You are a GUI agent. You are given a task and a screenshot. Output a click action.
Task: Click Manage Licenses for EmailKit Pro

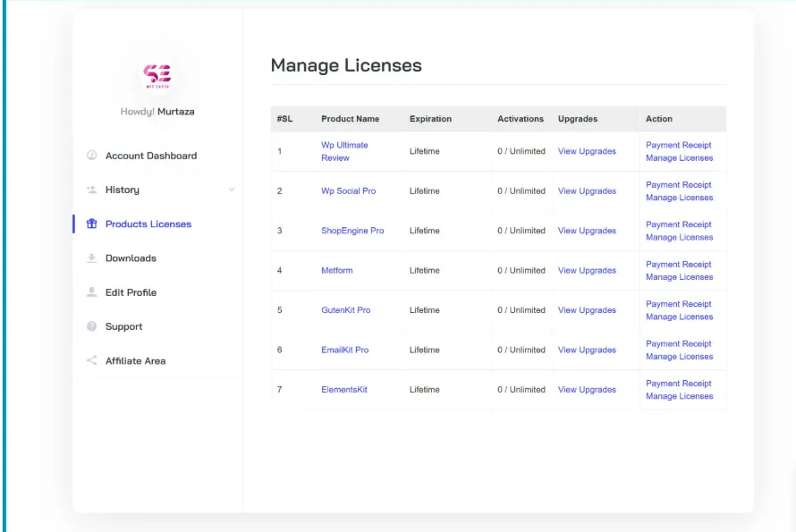click(x=679, y=357)
